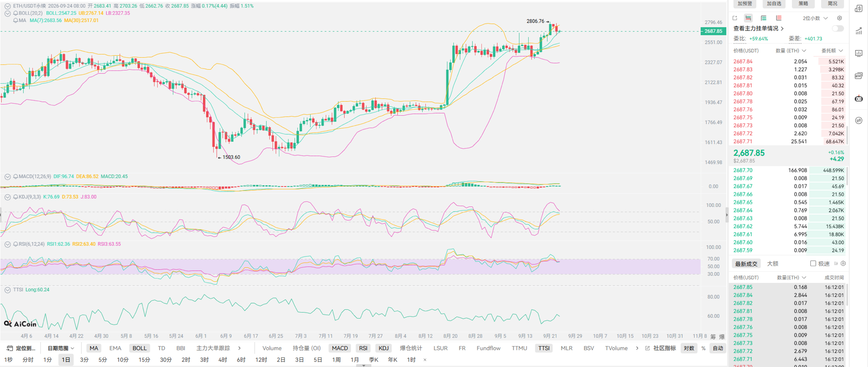Toggle the 主力挂单 switch

(837, 28)
